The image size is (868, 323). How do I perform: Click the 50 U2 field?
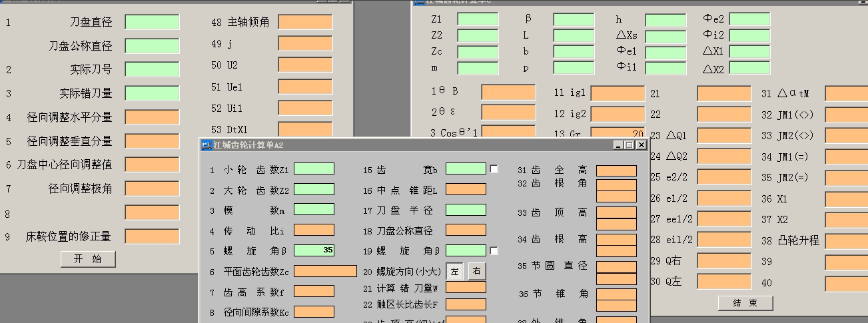click(x=305, y=65)
